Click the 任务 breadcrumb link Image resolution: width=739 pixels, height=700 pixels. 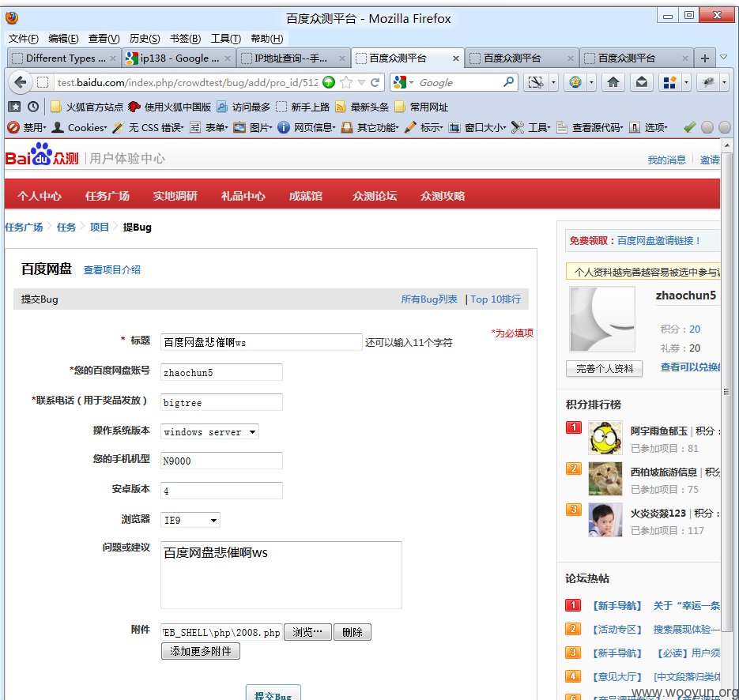tap(66, 227)
